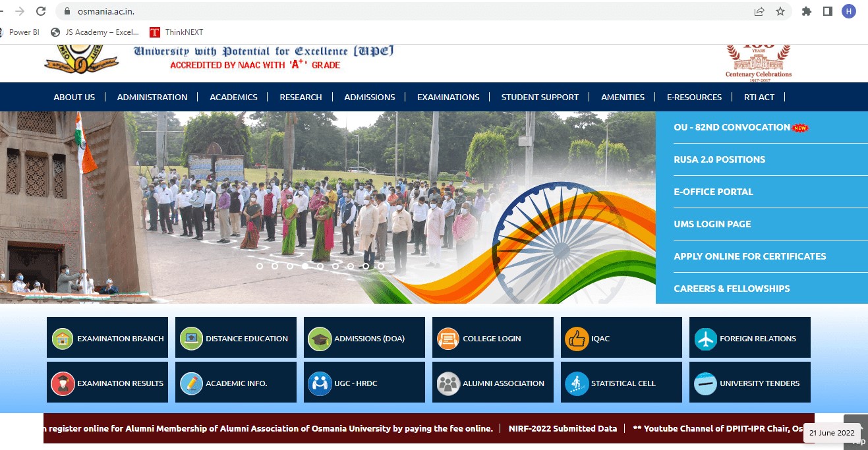Expand the E-RESOURCES menu
The image size is (868, 450).
(694, 97)
